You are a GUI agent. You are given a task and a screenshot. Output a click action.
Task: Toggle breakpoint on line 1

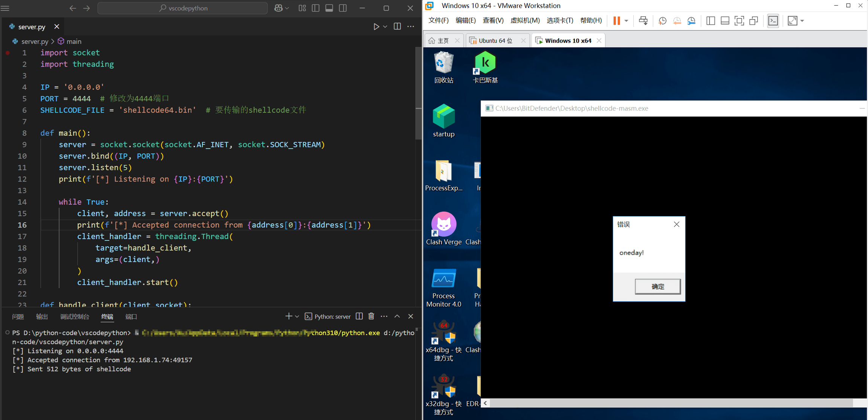8,53
